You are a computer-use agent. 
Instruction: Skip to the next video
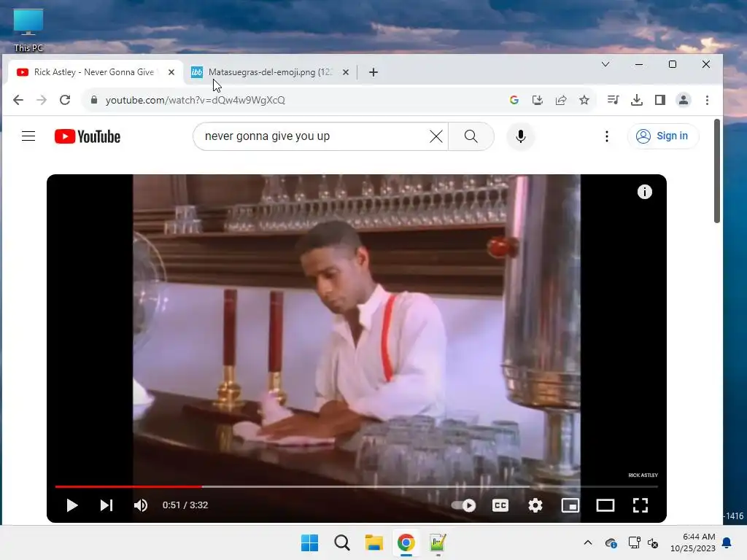[x=107, y=505]
